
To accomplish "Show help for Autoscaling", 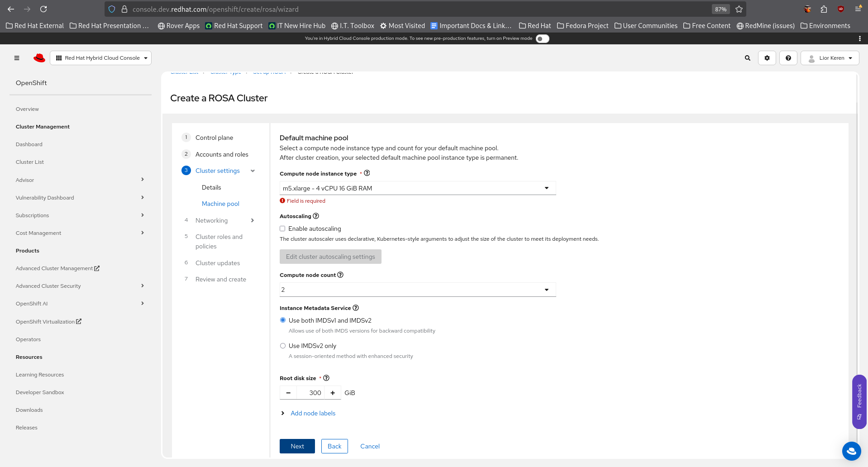I will (316, 216).
